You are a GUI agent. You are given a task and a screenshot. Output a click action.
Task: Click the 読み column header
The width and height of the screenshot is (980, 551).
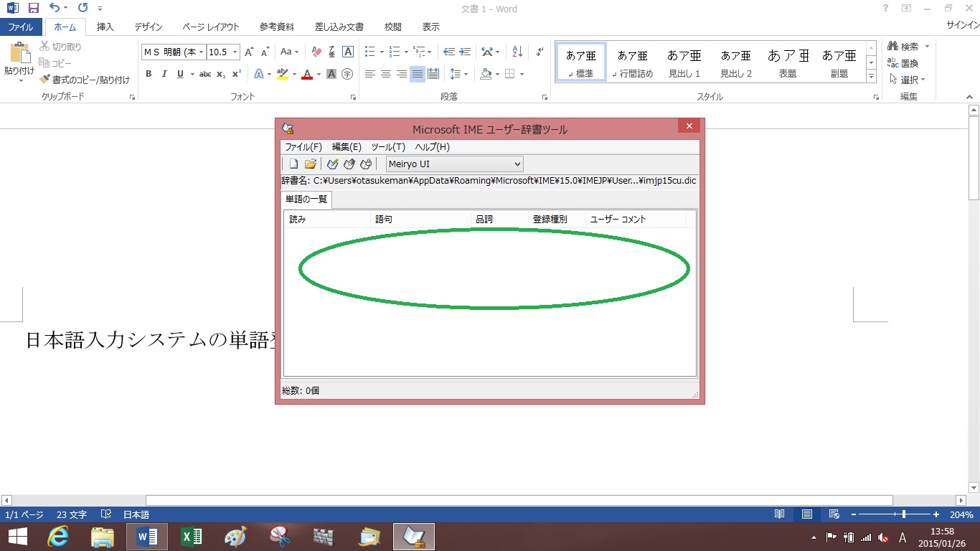pyautogui.click(x=328, y=220)
